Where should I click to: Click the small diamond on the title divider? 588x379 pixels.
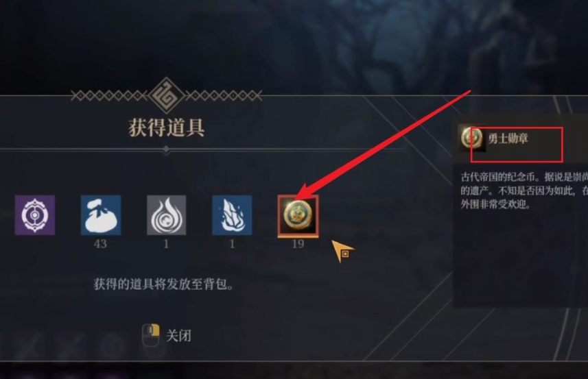click(167, 150)
